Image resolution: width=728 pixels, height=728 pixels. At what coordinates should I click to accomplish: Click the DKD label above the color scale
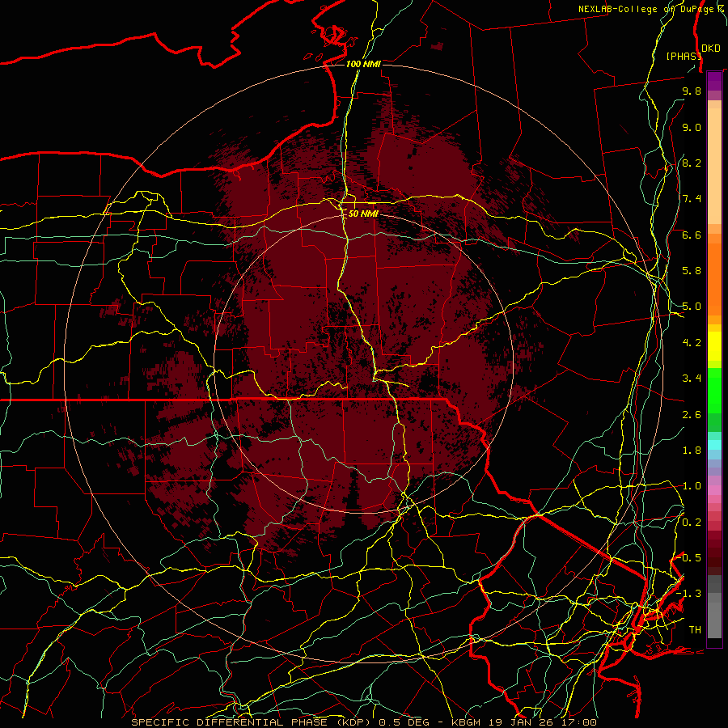[711, 49]
